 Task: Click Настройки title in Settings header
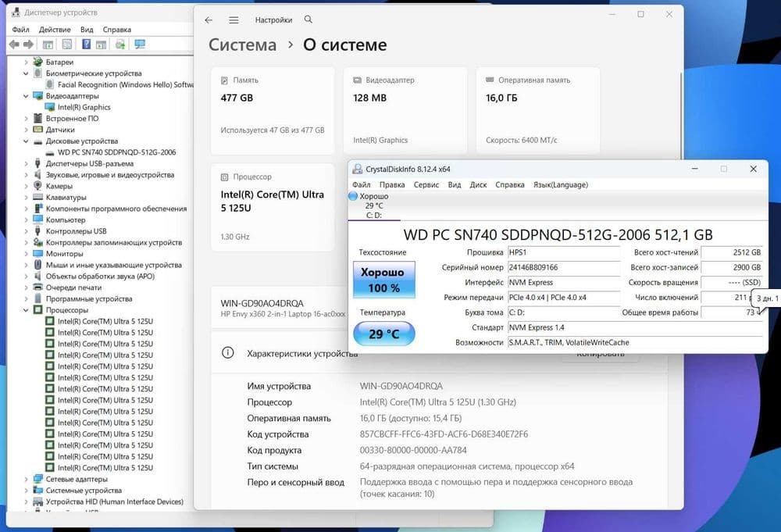click(x=273, y=20)
